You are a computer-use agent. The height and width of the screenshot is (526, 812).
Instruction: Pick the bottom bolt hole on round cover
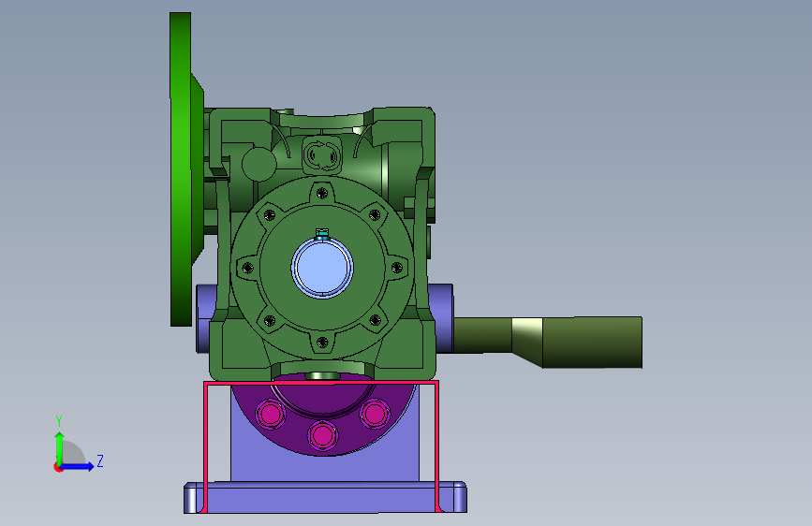[322, 342]
